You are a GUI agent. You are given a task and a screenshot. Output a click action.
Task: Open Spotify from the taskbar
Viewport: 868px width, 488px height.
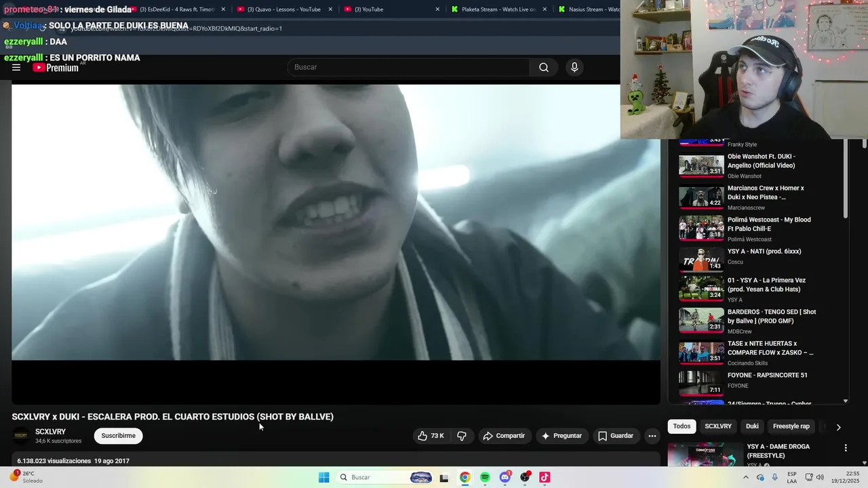click(485, 477)
